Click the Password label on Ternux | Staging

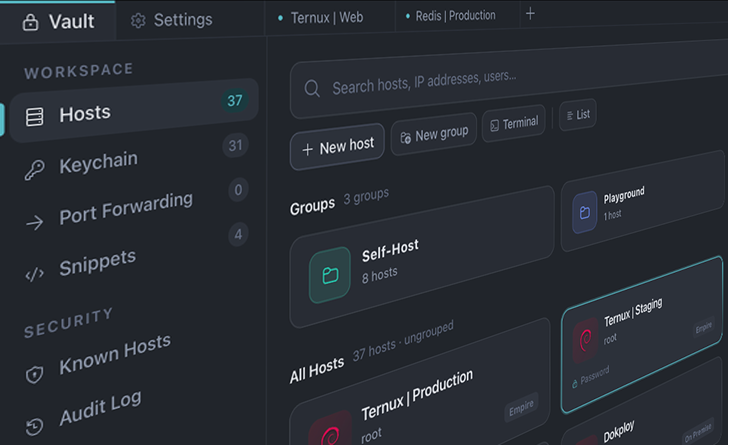point(595,374)
